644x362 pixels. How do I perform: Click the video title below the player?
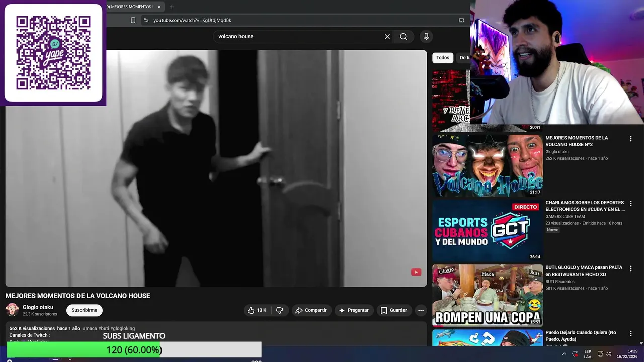(x=78, y=296)
